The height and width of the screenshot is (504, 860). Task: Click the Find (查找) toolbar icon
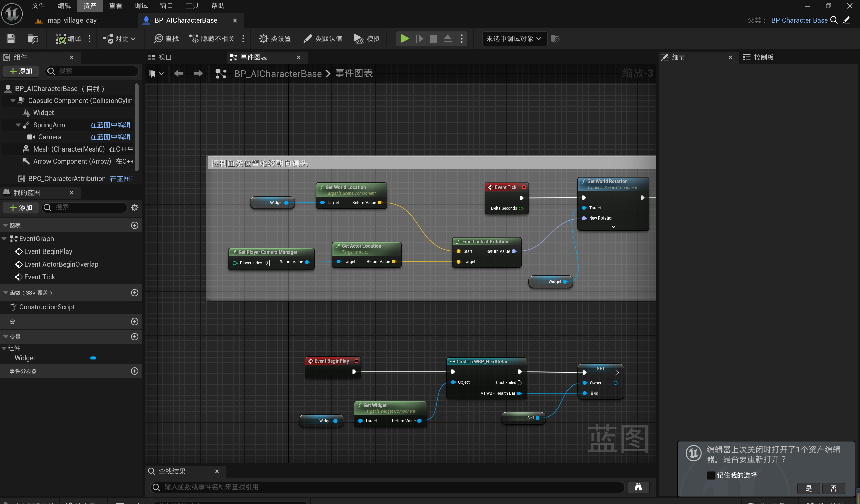[158, 38]
